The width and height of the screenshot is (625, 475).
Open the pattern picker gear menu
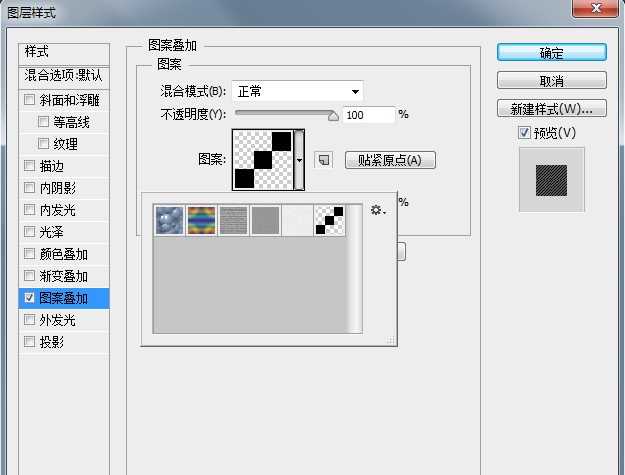click(377, 211)
